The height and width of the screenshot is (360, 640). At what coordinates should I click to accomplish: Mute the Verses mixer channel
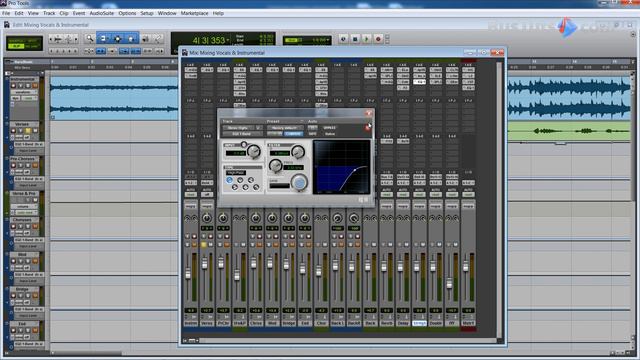click(210, 244)
